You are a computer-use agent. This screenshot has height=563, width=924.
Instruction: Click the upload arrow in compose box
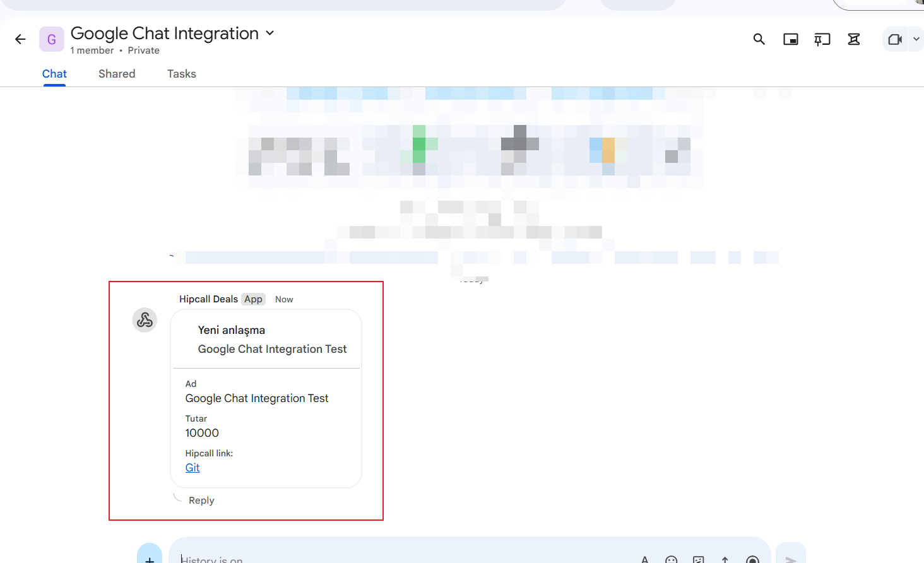[x=725, y=559]
